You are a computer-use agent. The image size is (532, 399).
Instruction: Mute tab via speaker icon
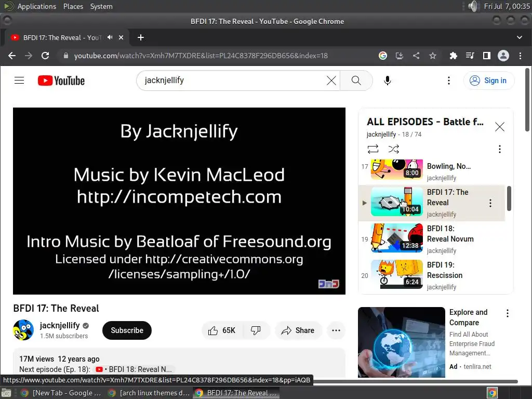coord(110,37)
